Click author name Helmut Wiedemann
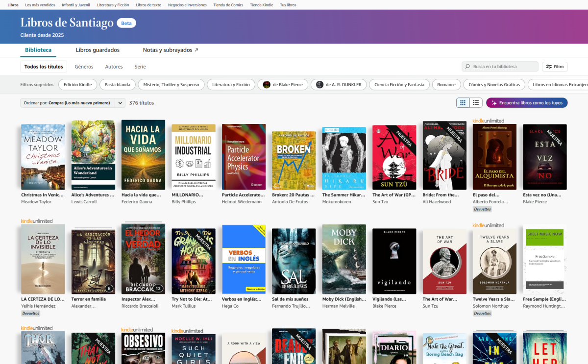 coord(242,202)
